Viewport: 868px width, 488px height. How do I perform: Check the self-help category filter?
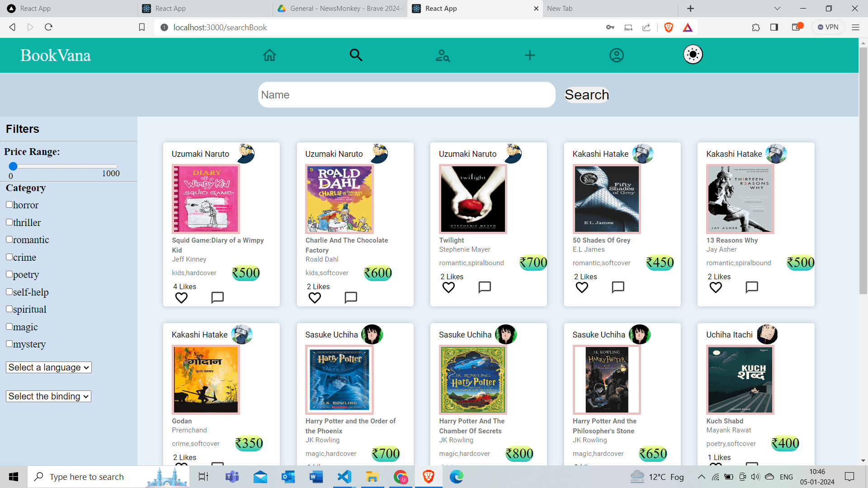point(9,291)
